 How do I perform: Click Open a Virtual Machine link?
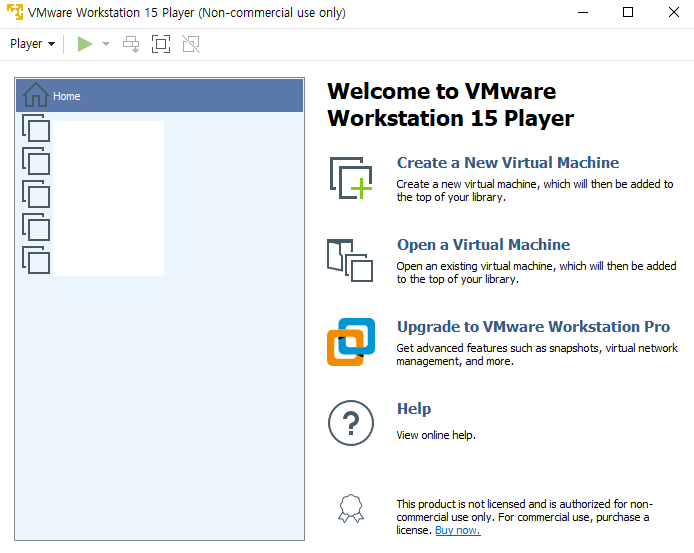coord(483,244)
